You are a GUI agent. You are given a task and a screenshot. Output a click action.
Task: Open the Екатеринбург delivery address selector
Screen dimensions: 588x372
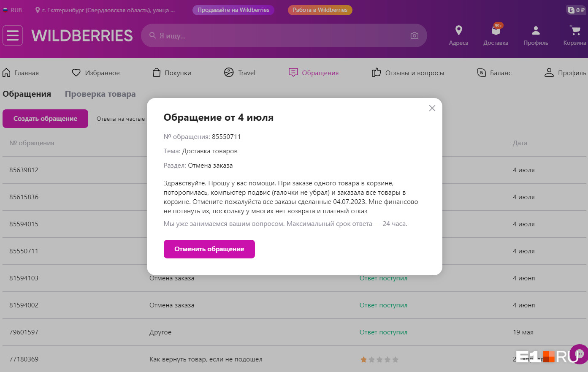105,10
